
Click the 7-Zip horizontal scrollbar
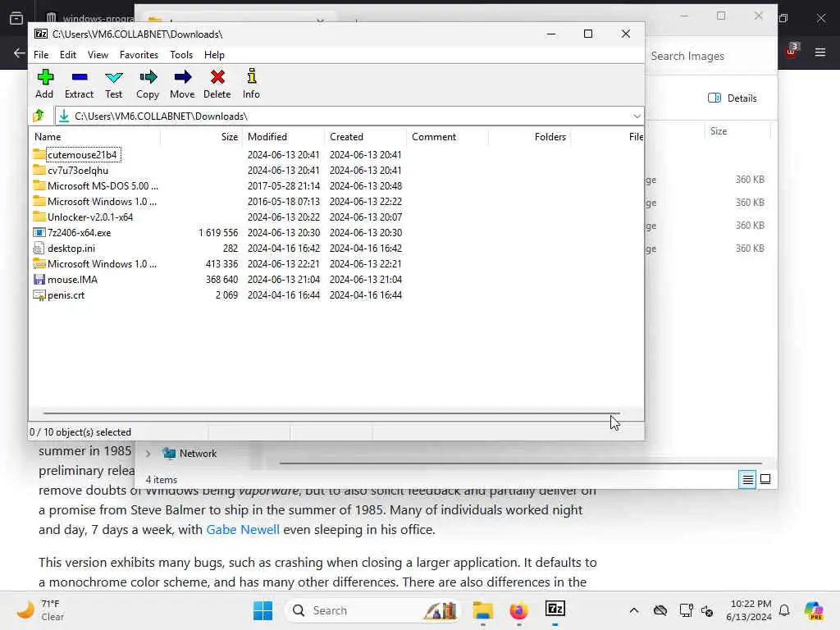coord(331,413)
